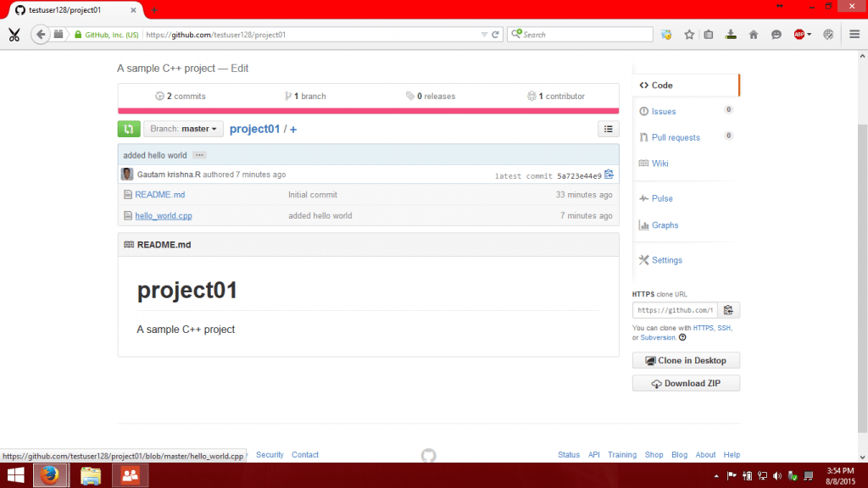Click the Firefox search box

point(580,34)
